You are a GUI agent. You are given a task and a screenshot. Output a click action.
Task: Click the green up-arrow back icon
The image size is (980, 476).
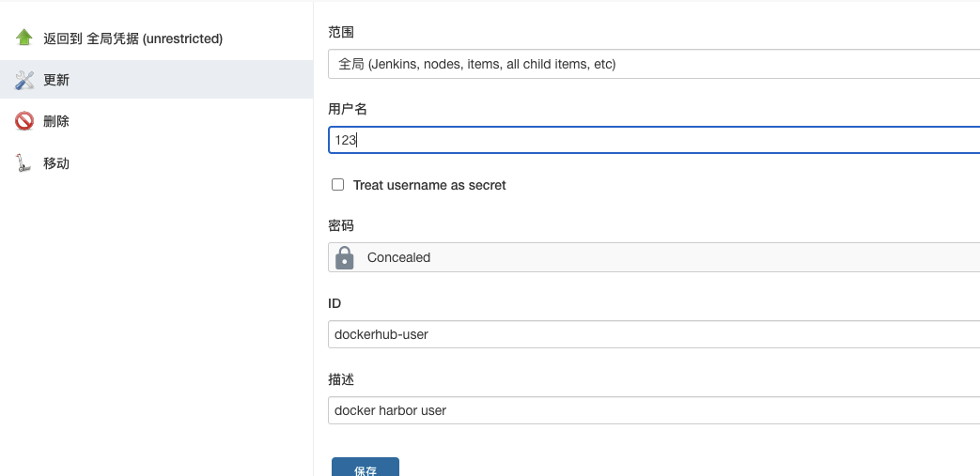click(24, 38)
